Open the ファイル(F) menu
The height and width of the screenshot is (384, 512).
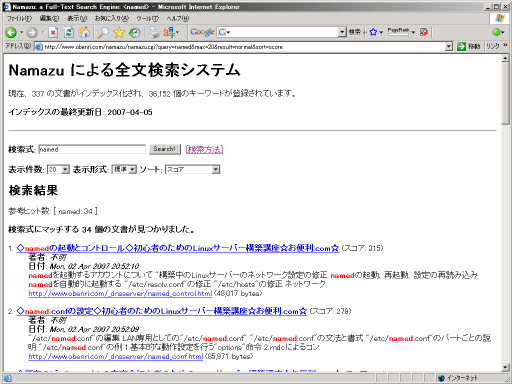click(x=19, y=18)
